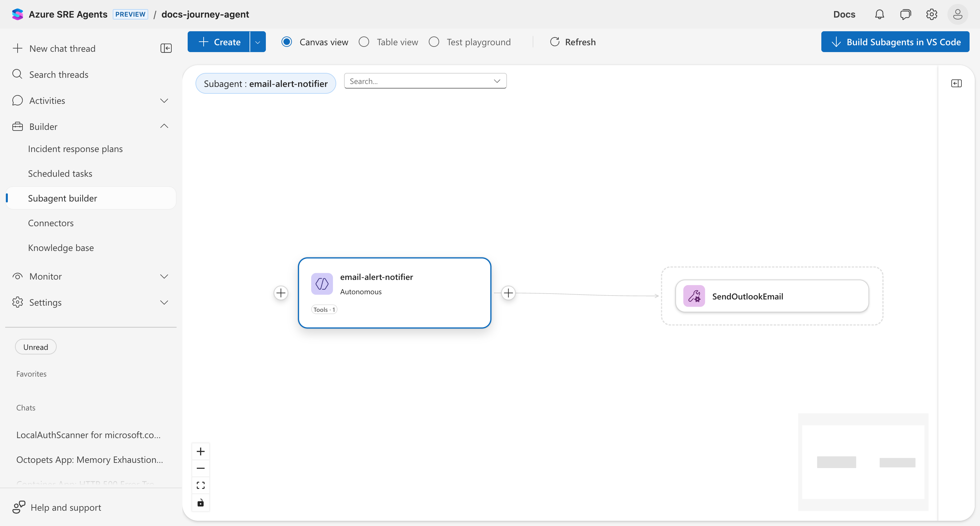980x526 pixels.
Task: Open the notifications bell icon
Action: click(879, 14)
